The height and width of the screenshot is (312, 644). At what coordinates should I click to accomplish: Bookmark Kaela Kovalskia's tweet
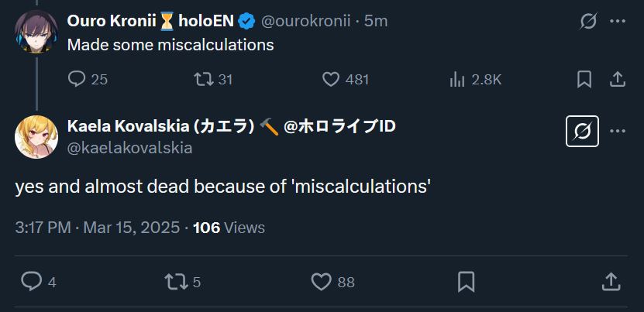466,282
